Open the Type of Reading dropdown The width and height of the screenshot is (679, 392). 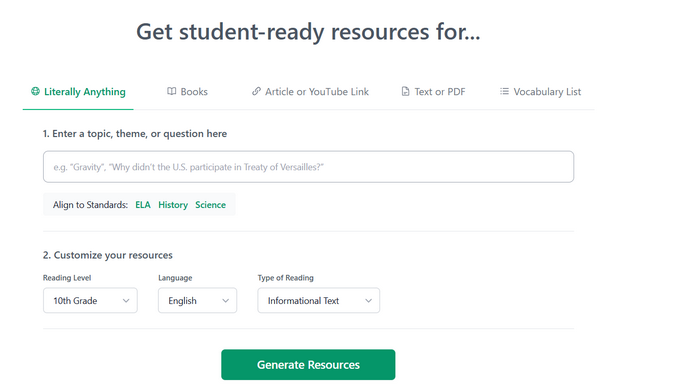click(x=318, y=300)
